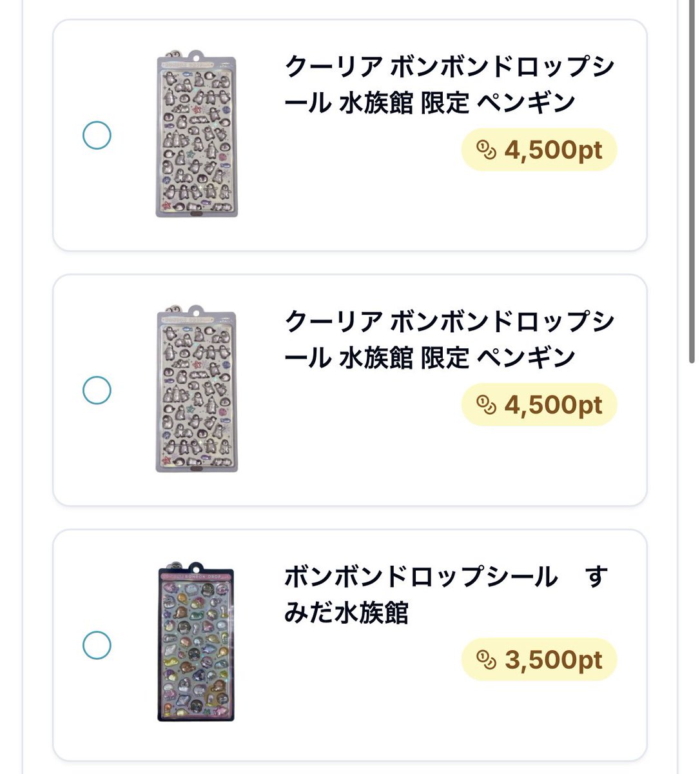Open the middle クーリア ボンボンドロップシール title
700x774 pixels.
[449, 339]
